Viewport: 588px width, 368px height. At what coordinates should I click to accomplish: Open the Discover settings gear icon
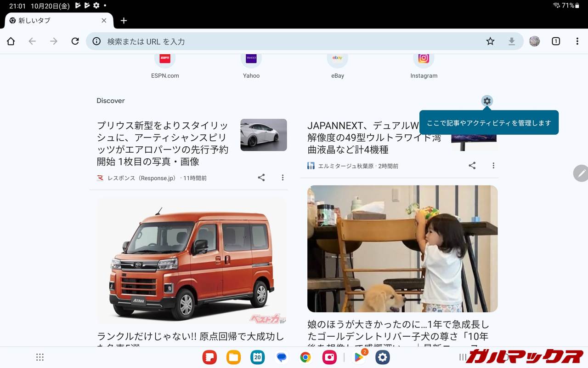pos(487,101)
